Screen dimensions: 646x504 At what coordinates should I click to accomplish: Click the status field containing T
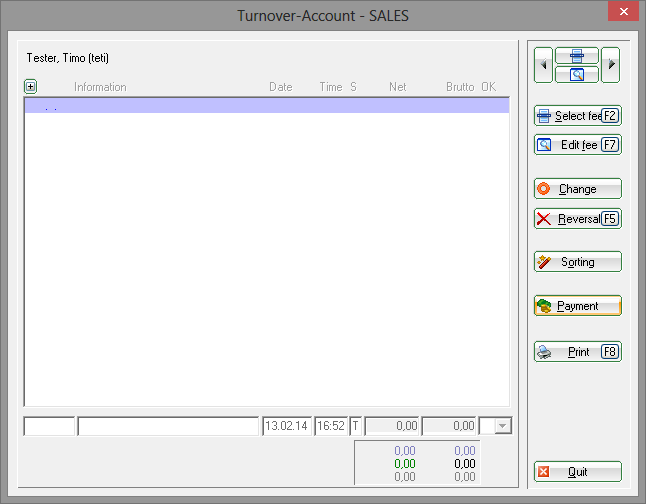pyautogui.click(x=356, y=426)
